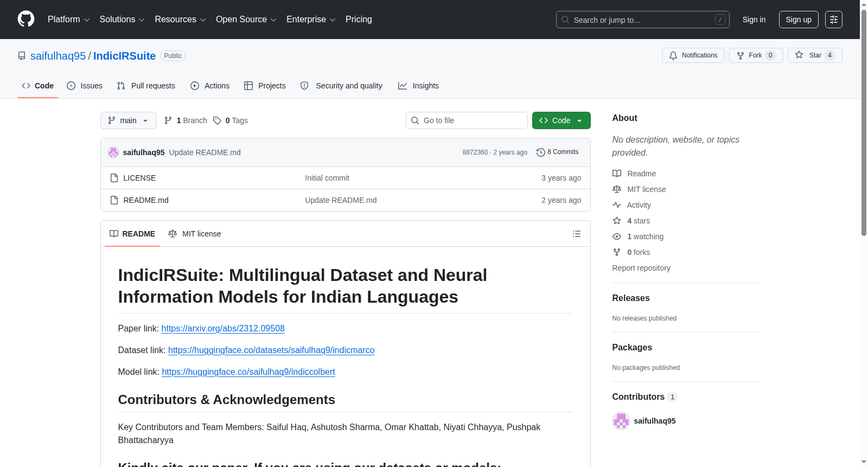
Task: Click the commit history clock icon
Action: 541,152
